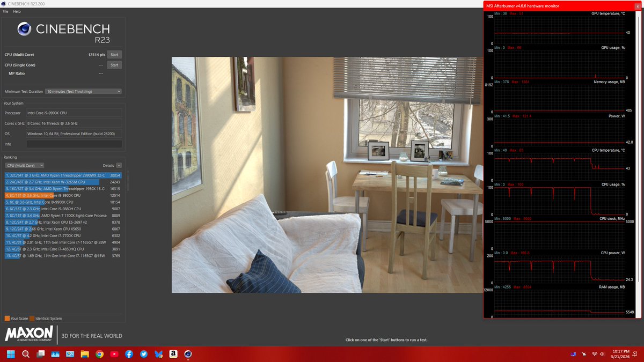Click the Cores x GHz field
This screenshot has width=644, height=362.
tap(74, 123)
